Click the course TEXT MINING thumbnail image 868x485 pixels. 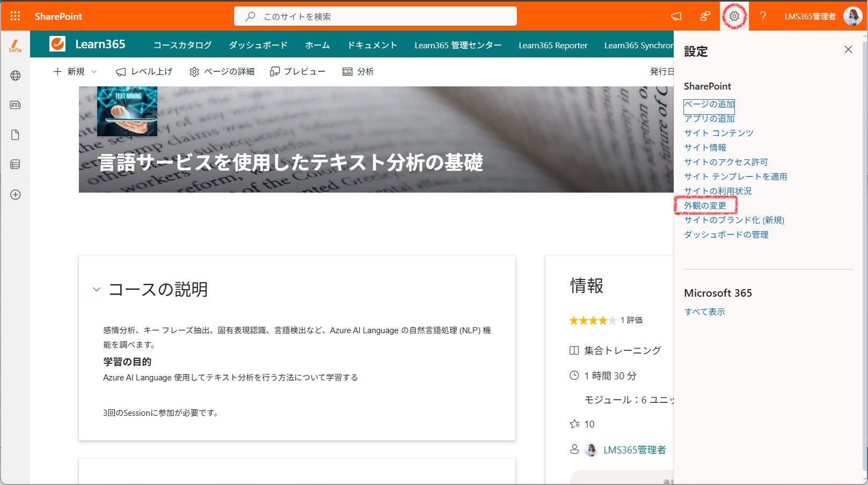click(127, 111)
